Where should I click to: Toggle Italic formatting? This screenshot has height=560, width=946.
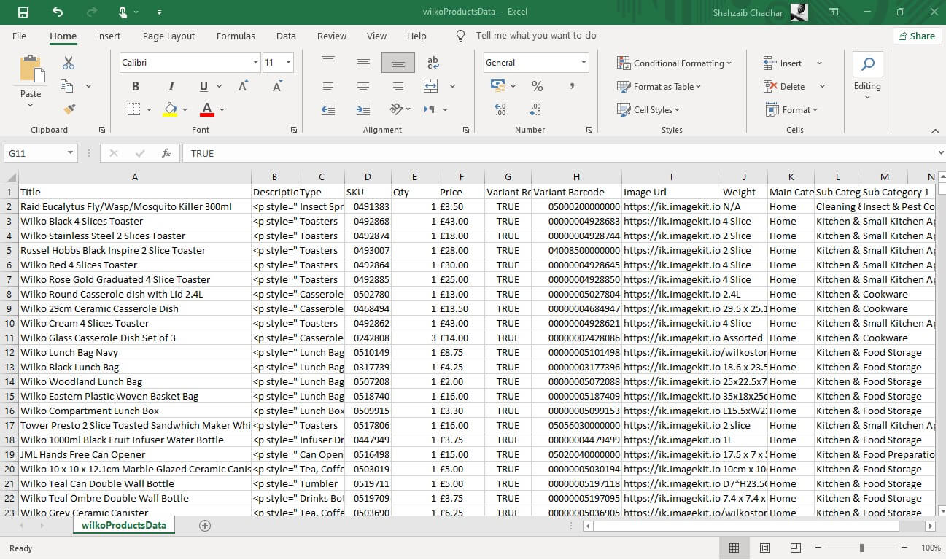pyautogui.click(x=171, y=86)
